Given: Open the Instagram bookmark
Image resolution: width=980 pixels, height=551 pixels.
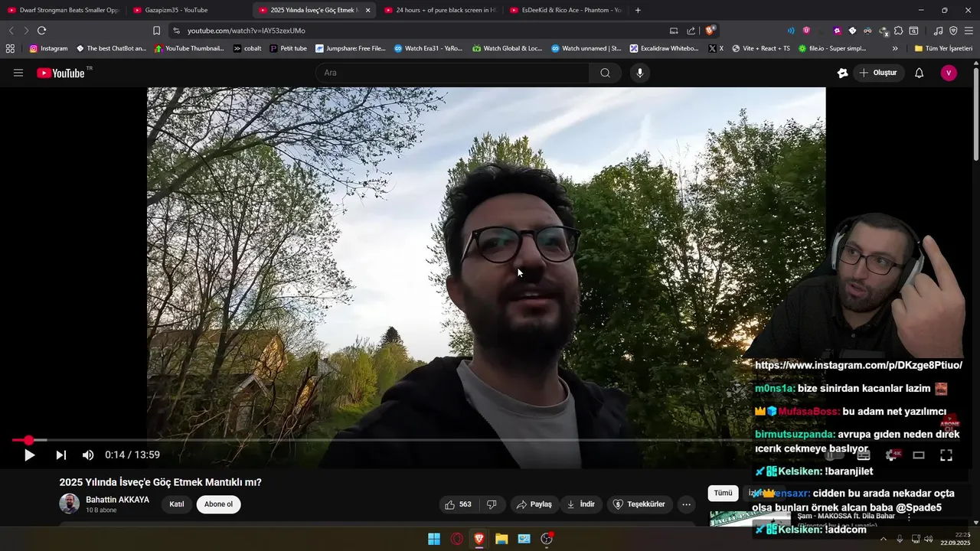Looking at the screenshot, I should pyautogui.click(x=48, y=48).
